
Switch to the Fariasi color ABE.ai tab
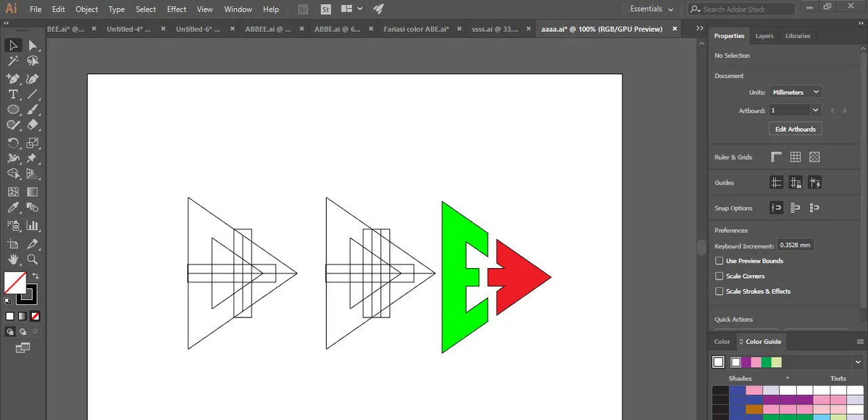coord(416,29)
